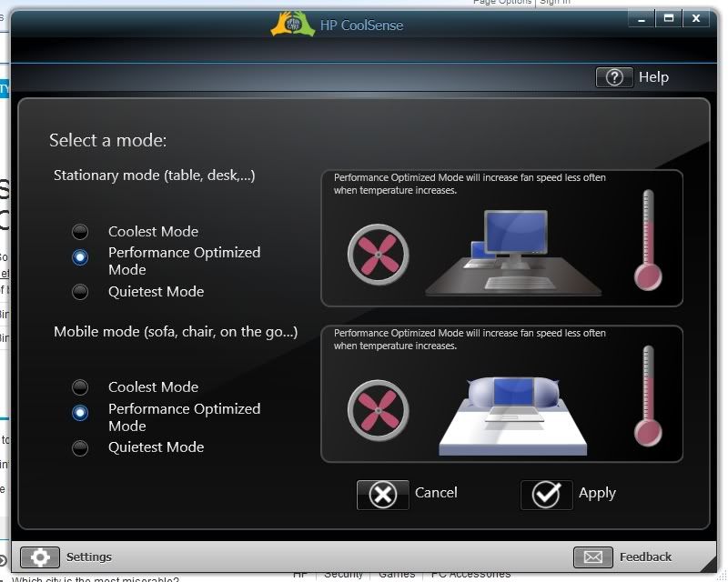Click the desktop computer on desk illustration

tap(513, 253)
